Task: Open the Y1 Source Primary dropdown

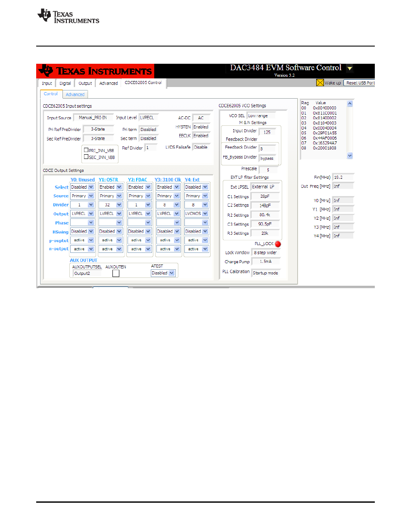Action: (x=111, y=196)
